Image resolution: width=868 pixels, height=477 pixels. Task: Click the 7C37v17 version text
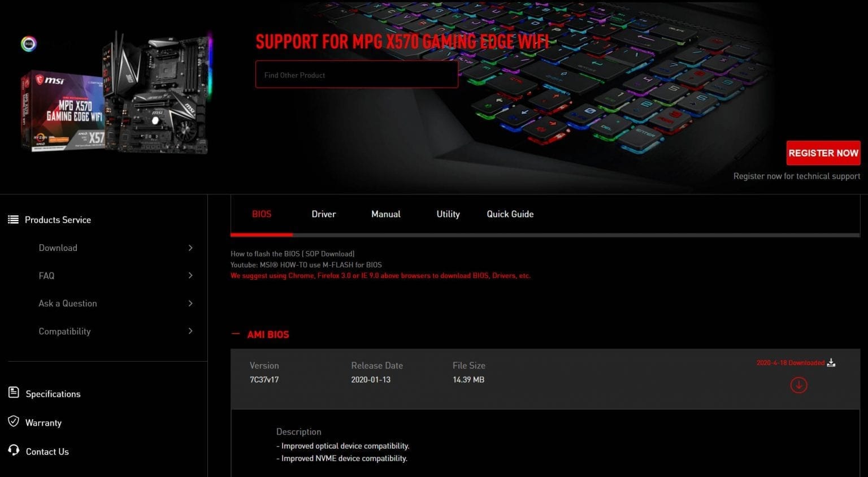pyautogui.click(x=264, y=380)
